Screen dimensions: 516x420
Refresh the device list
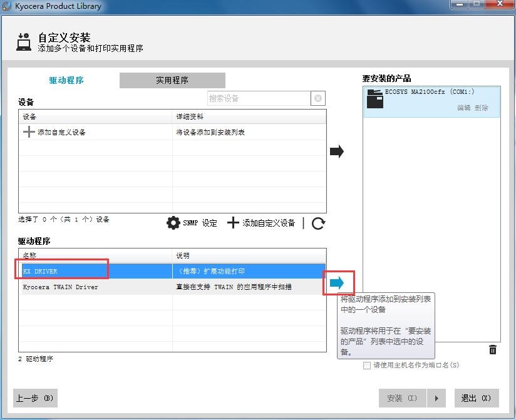coord(318,223)
